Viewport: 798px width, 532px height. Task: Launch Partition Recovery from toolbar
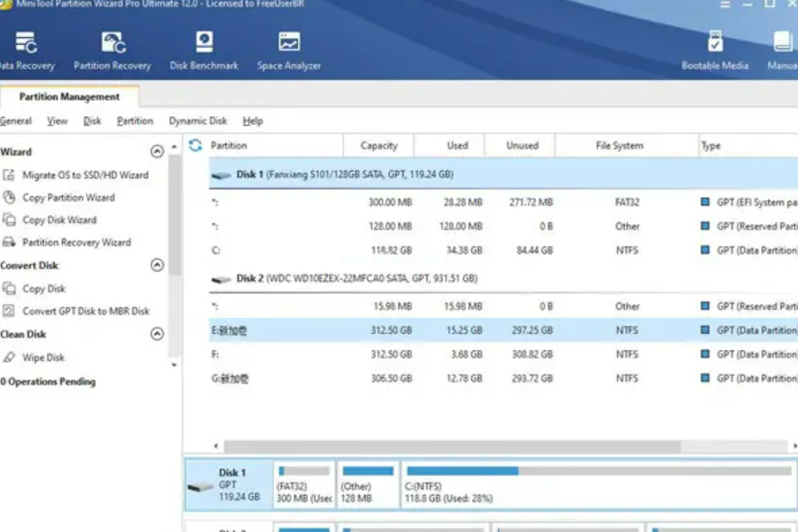tap(113, 50)
